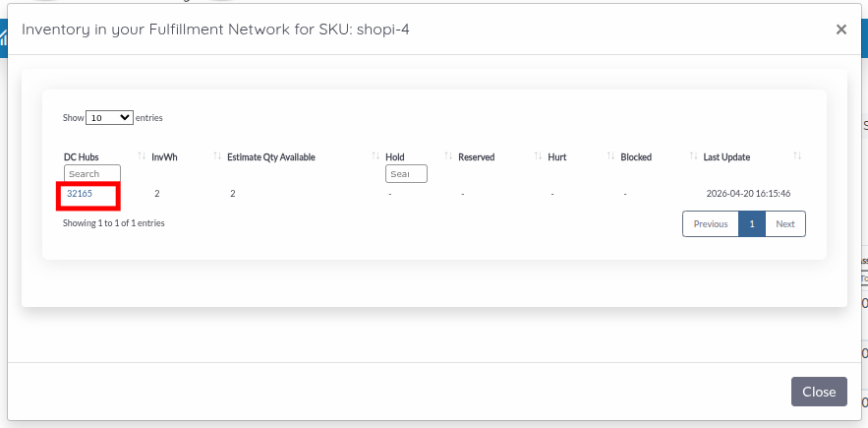The image size is (868, 428).
Task: Click the Close button in footer
Action: coord(819,392)
